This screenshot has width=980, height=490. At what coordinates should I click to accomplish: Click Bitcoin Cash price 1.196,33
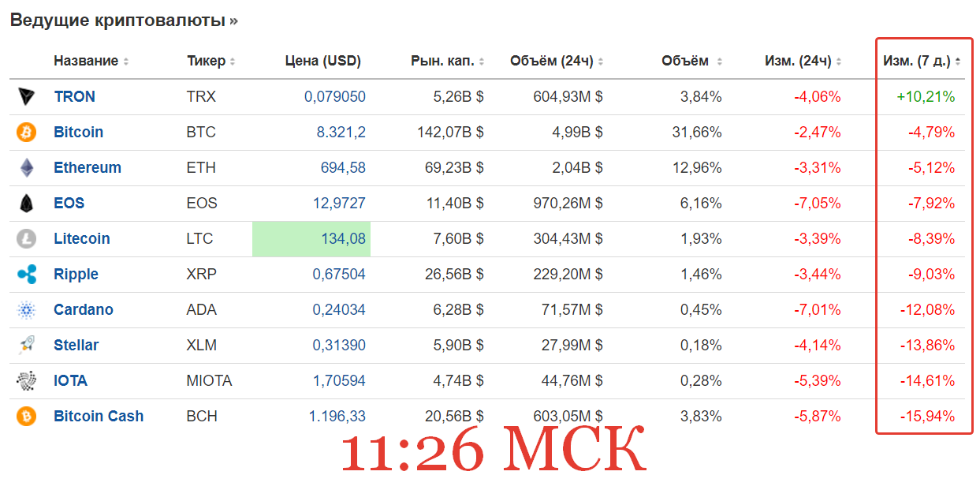pos(337,417)
